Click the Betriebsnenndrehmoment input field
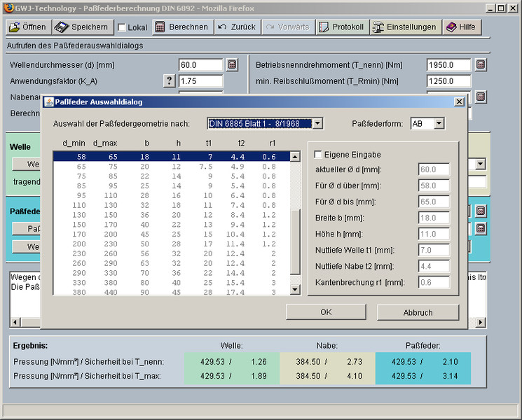Screen dimensions: 522x420 [448, 65]
